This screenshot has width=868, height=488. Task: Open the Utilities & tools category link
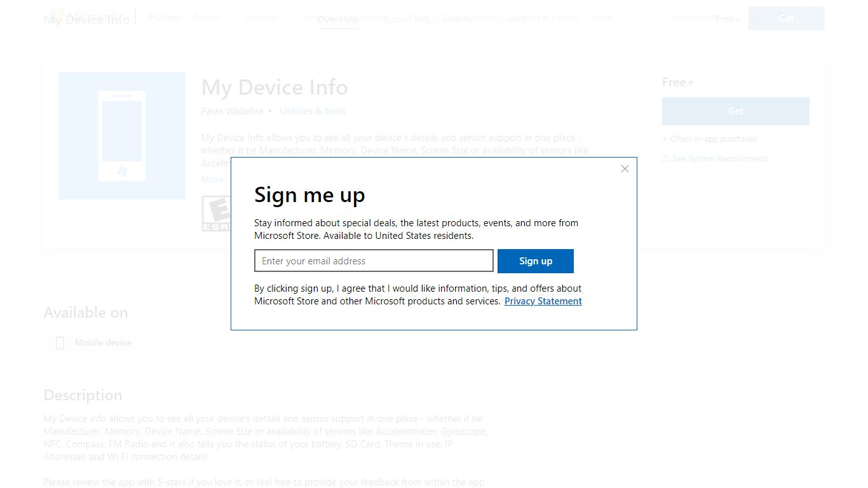coord(313,111)
